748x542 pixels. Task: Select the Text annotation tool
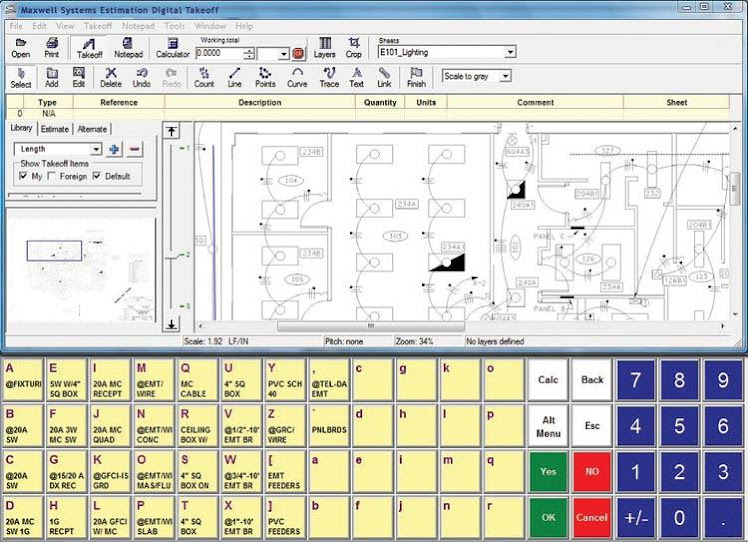pyautogui.click(x=356, y=78)
